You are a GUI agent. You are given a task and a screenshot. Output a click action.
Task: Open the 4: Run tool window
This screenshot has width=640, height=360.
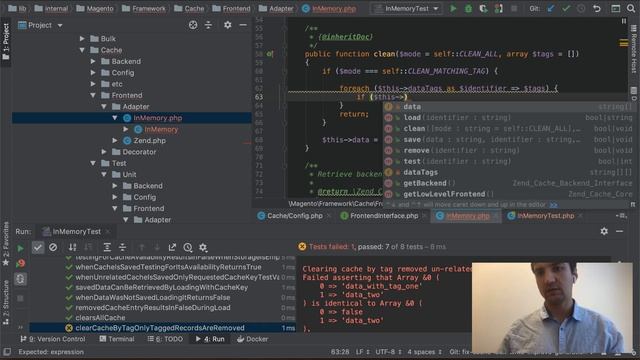(x=210, y=339)
